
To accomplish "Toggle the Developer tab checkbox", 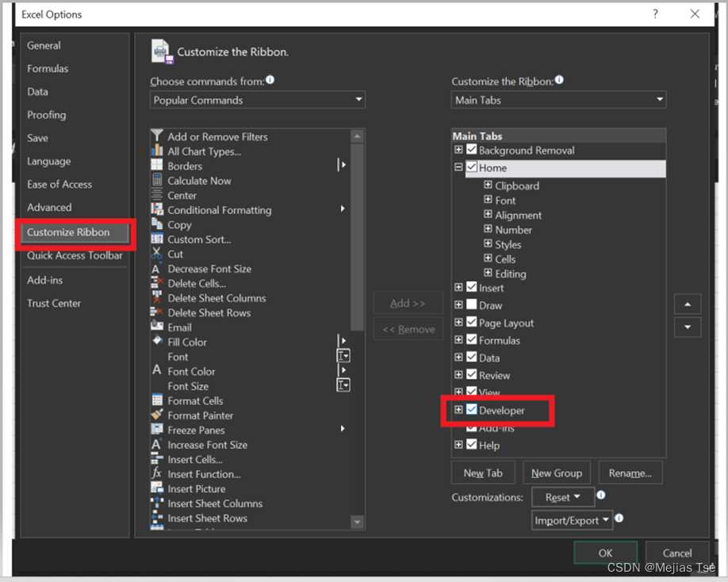I will (x=472, y=409).
